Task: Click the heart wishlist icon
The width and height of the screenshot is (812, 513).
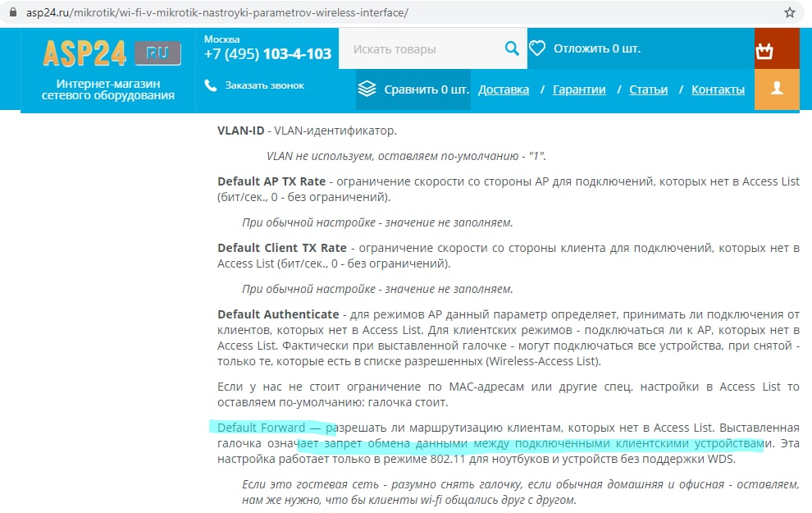Action: pos(537,48)
